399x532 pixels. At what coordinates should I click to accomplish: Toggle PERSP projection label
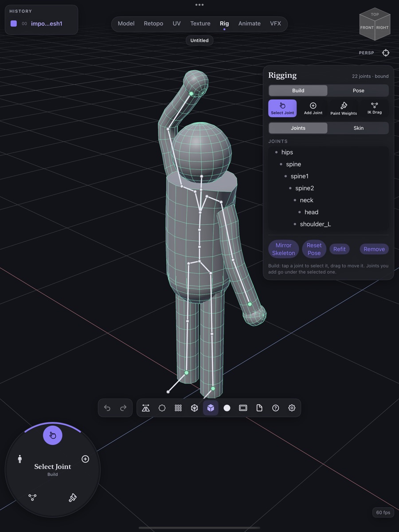point(367,53)
